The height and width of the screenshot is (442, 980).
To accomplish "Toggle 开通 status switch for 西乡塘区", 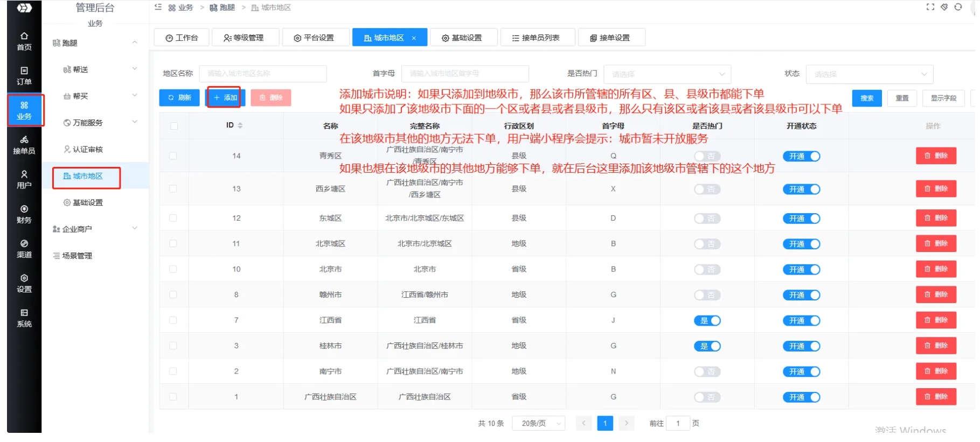I will [801, 190].
